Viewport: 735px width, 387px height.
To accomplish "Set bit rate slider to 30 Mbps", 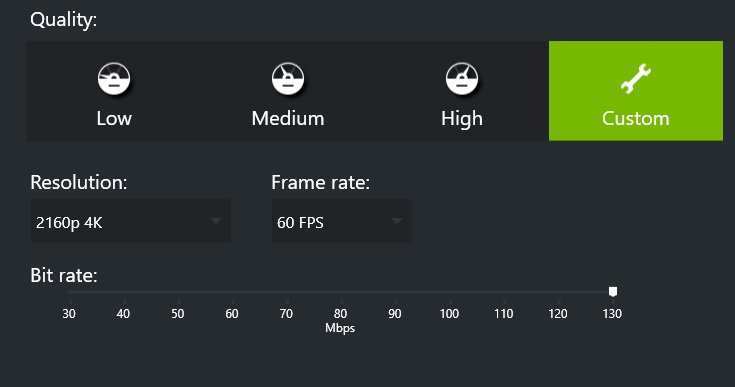I will tap(70, 292).
